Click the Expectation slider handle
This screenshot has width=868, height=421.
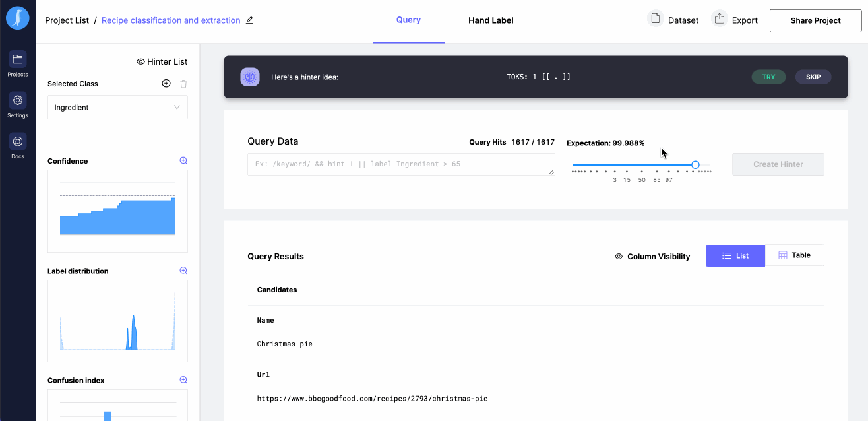click(x=695, y=164)
